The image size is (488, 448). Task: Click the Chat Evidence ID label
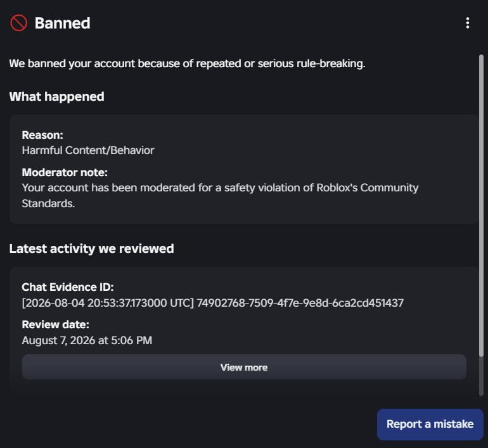tap(68, 287)
